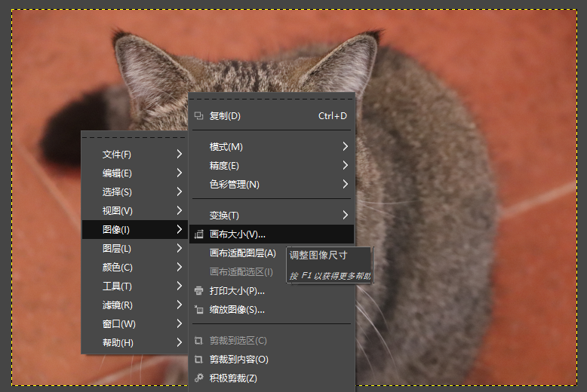This screenshot has width=587, height=392.
Task: Click the duplicate icon beside 复制(D)
Action: pos(199,116)
